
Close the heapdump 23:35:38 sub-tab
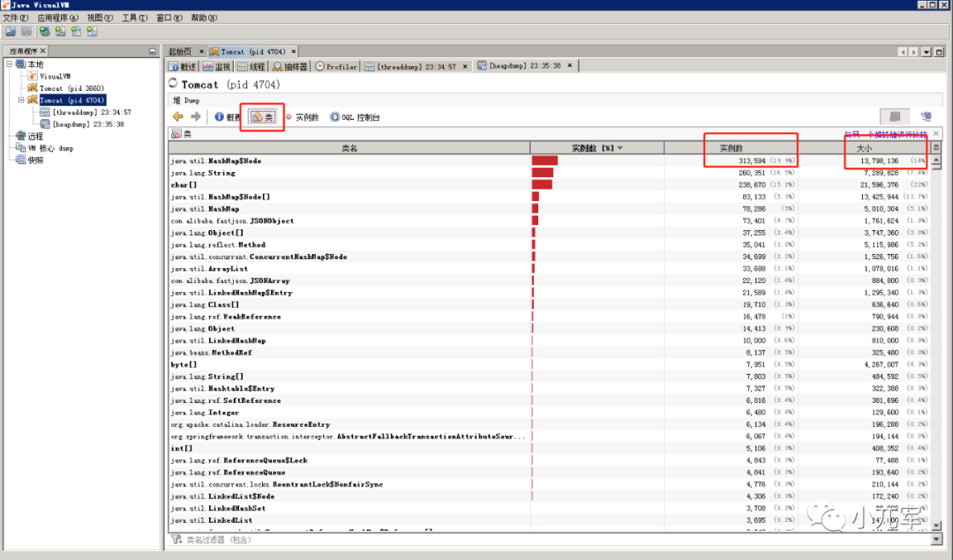coord(569,65)
